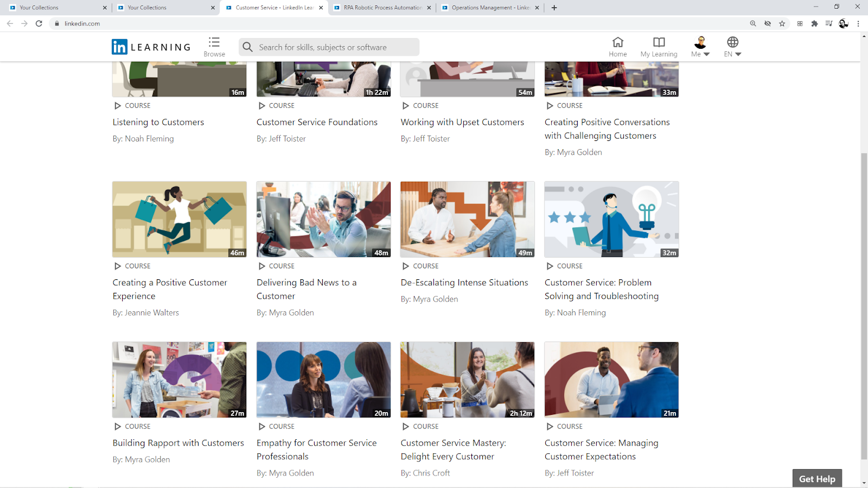Image resolution: width=868 pixels, height=488 pixels.
Task: Click the Problem Solving and Troubleshooting thumbnail
Action: pos(611,219)
